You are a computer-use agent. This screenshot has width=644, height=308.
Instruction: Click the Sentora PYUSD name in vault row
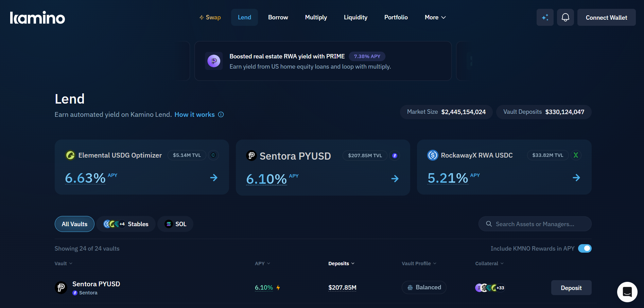pyautogui.click(x=96, y=284)
